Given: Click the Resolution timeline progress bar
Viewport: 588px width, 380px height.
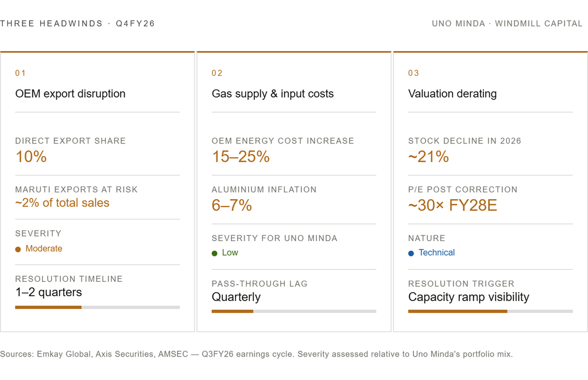Looking at the screenshot, I should [x=97, y=307].
